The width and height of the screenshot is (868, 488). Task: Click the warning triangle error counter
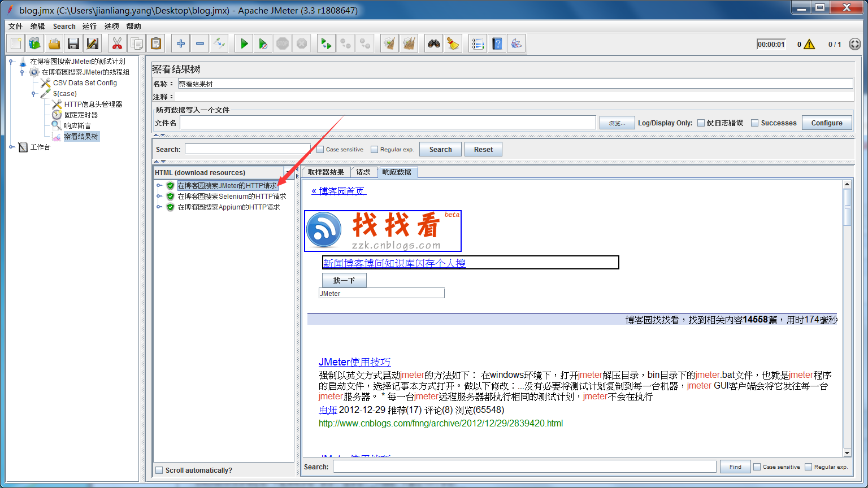click(x=809, y=44)
